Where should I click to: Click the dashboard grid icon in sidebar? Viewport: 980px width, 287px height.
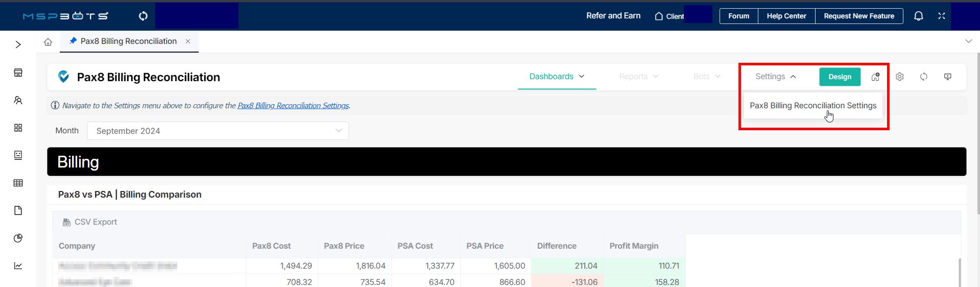click(x=18, y=128)
